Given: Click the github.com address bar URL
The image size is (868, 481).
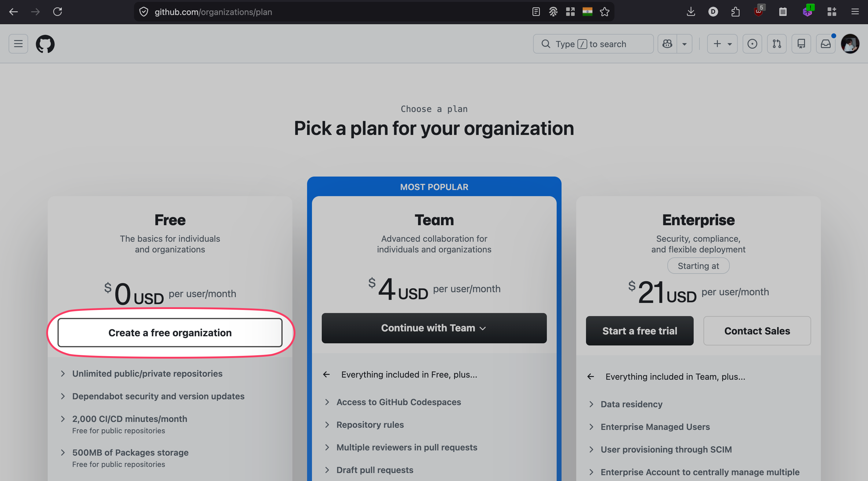Looking at the screenshot, I should 213,12.
